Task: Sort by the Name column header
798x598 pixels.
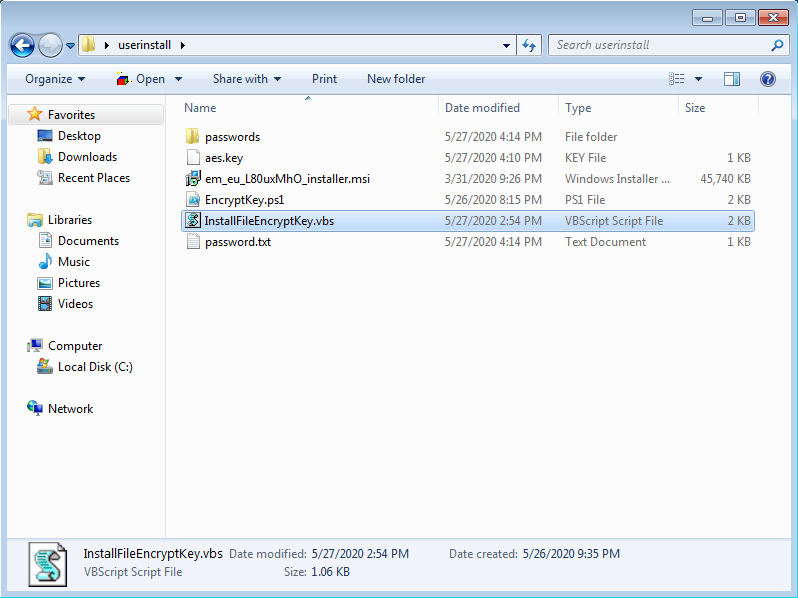Action: point(308,108)
